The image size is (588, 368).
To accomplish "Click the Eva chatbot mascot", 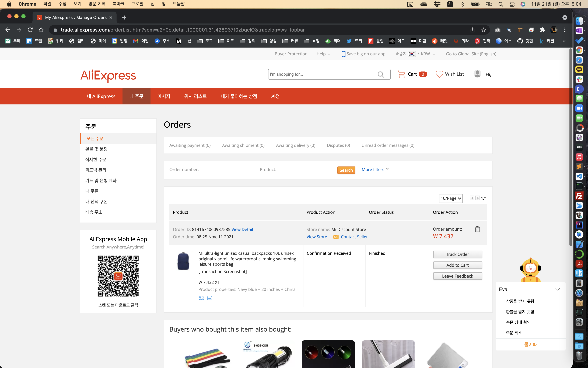I will click(x=530, y=270).
